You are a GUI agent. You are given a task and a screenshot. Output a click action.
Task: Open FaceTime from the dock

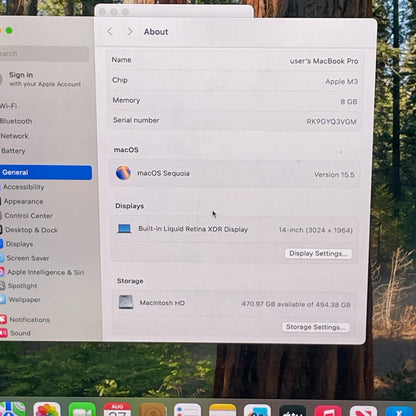82,409
